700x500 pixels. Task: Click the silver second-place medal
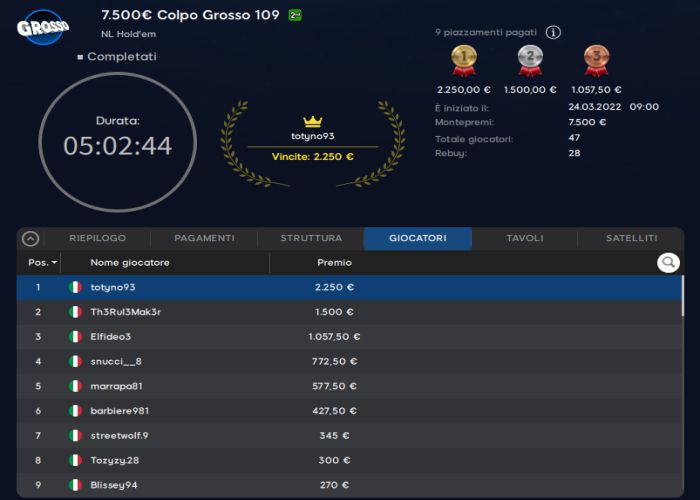coord(530,60)
